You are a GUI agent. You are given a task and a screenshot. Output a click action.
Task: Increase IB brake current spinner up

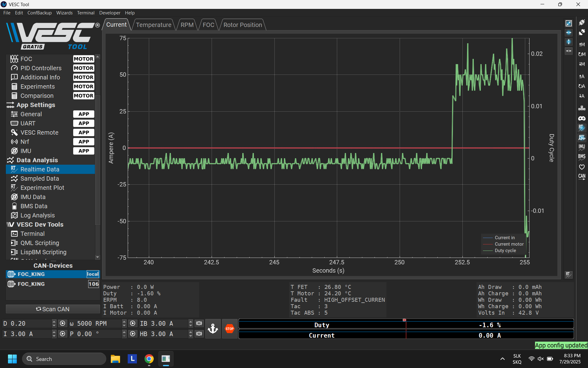click(190, 321)
